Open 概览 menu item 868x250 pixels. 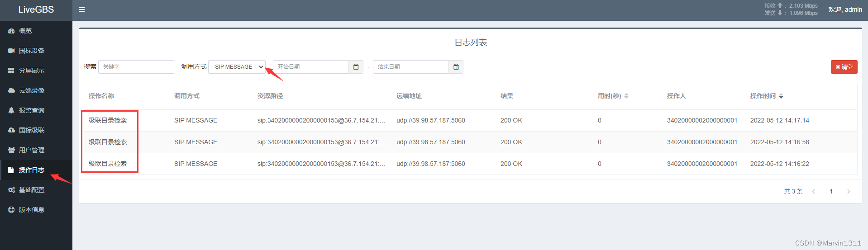tap(36, 31)
